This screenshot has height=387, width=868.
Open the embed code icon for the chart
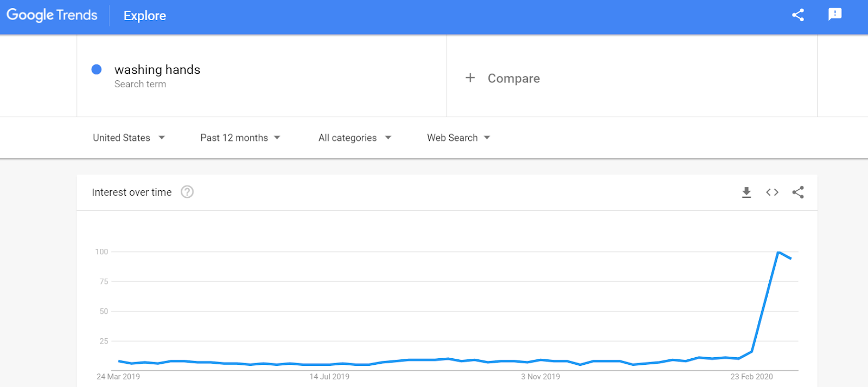772,192
